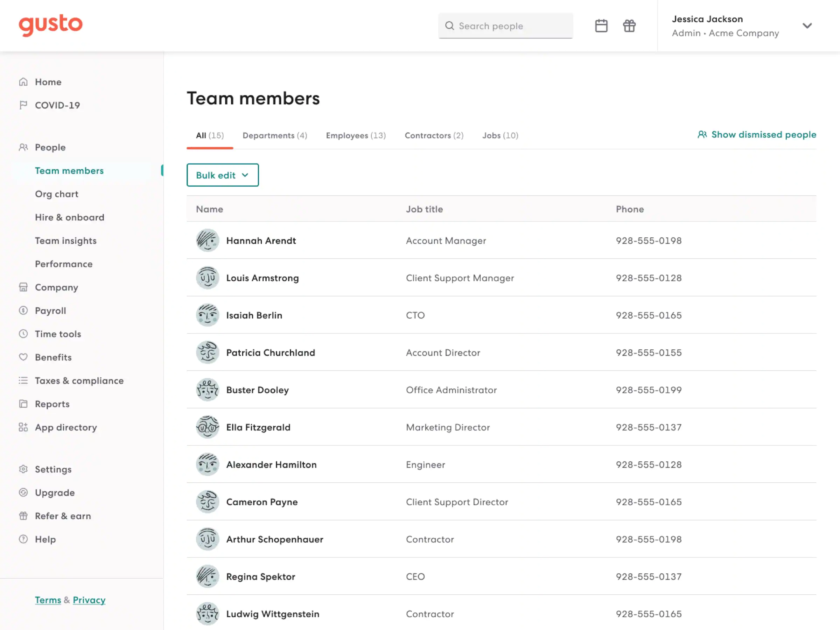Viewport: 840px width, 630px height.
Task: Expand the Jessica Jackson account chevron
Action: [x=807, y=26]
